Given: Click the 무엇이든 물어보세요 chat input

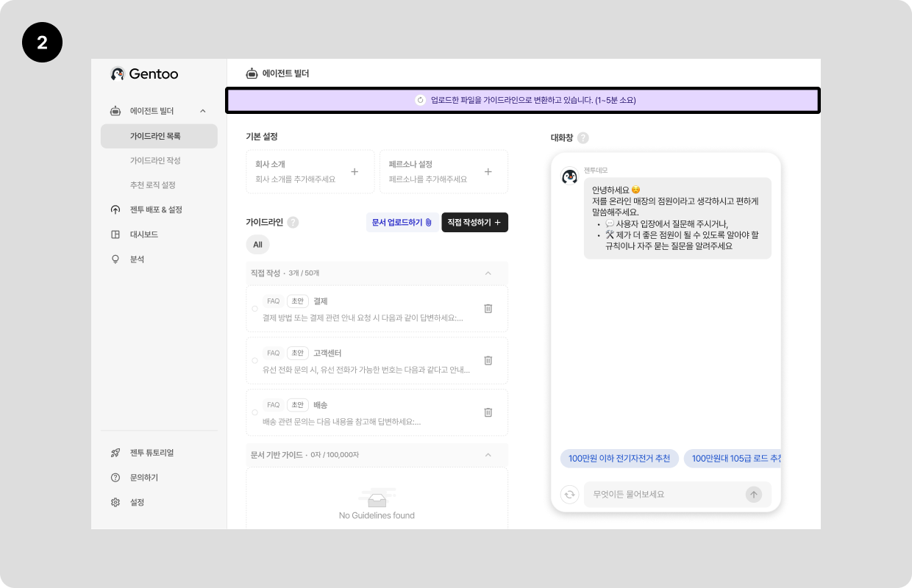Looking at the screenshot, I should tap(662, 495).
